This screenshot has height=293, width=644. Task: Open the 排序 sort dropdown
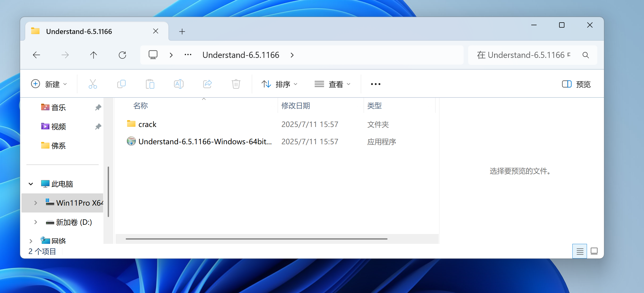279,84
